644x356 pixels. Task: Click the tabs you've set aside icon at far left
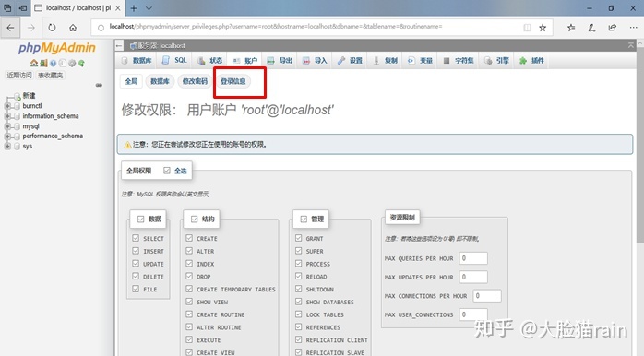[x=7, y=8]
